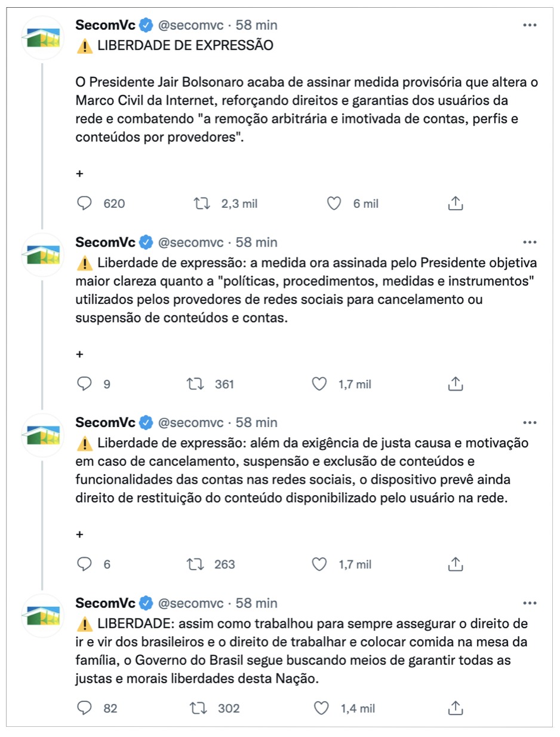Open more options on second tweet
The image size is (560, 737).
tap(530, 242)
